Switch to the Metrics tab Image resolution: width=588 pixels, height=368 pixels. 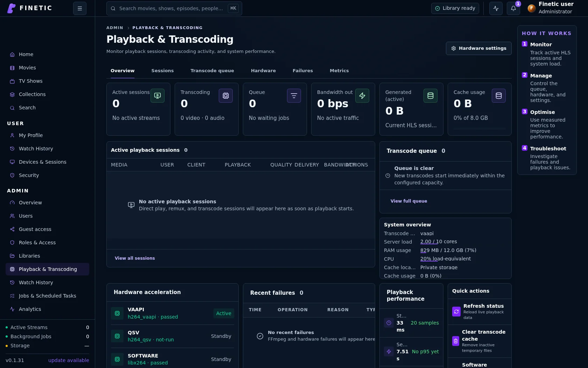339,71
